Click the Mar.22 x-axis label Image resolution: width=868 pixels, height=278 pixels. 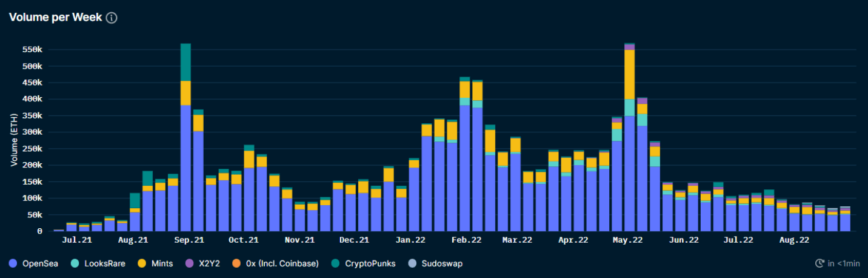point(517,240)
